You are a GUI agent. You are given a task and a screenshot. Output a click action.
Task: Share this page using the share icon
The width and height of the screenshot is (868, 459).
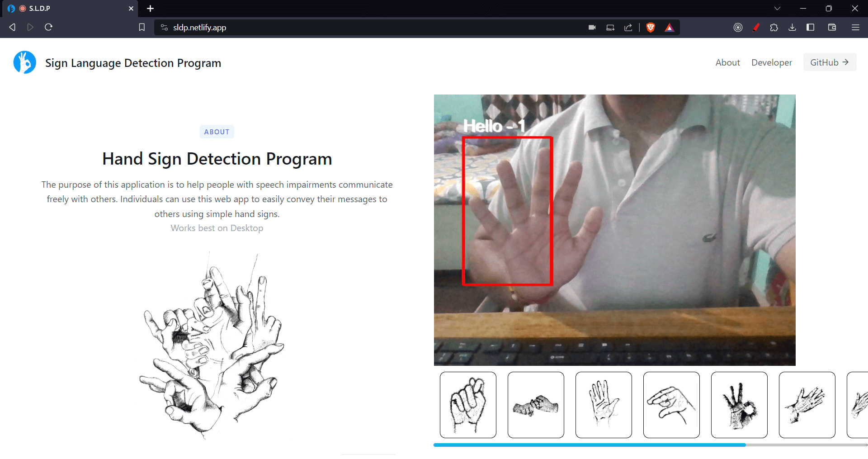click(x=628, y=28)
